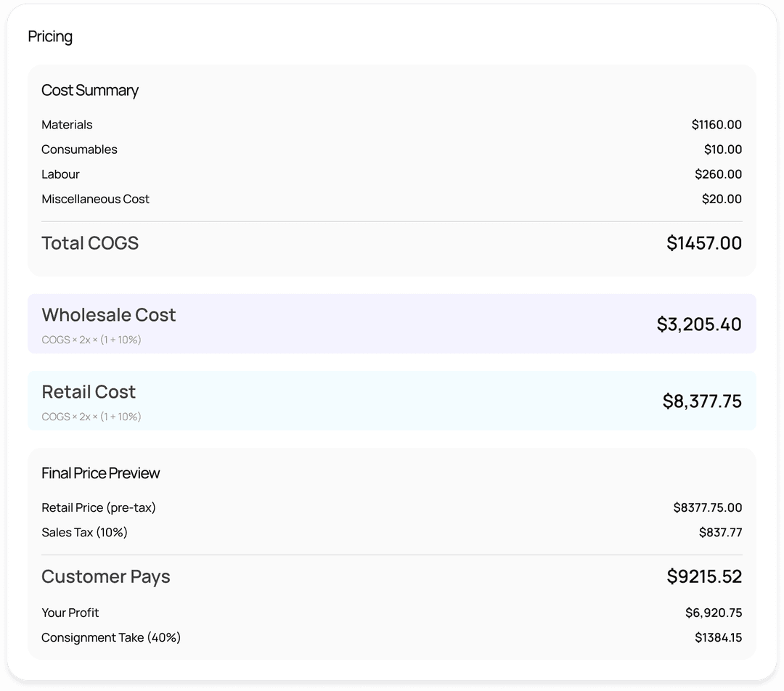
Task: Select the $8377.75.00 pre-tax value
Action: pyautogui.click(x=708, y=508)
